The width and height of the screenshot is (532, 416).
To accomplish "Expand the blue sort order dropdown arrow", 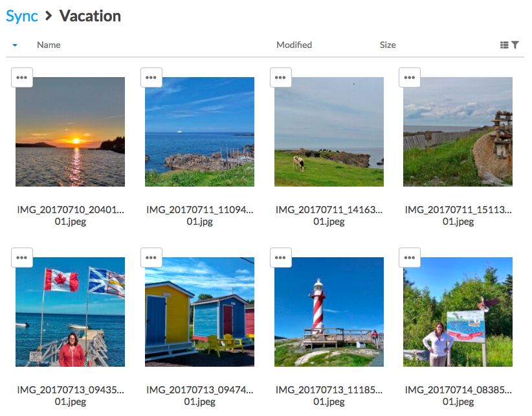I will pos(14,45).
